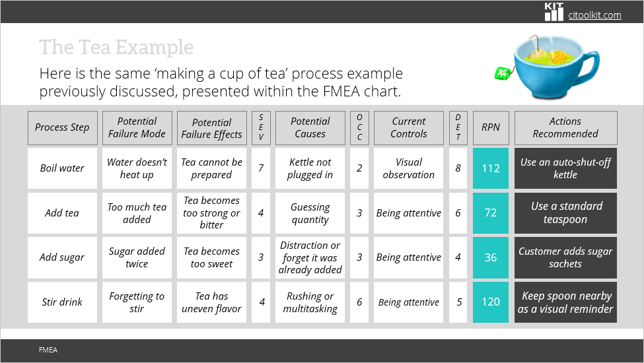Click the Potential Failure Mode header

point(137,127)
